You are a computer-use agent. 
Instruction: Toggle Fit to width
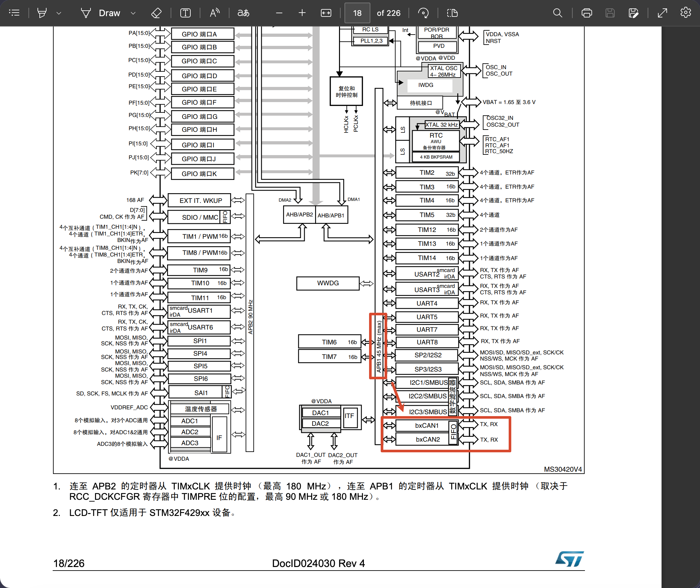pyautogui.click(x=326, y=13)
